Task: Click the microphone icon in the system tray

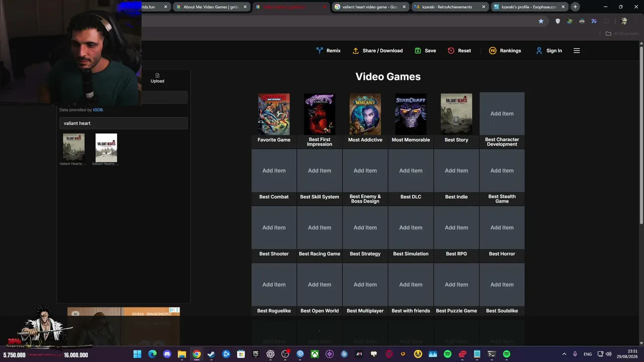Action: tap(575, 354)
